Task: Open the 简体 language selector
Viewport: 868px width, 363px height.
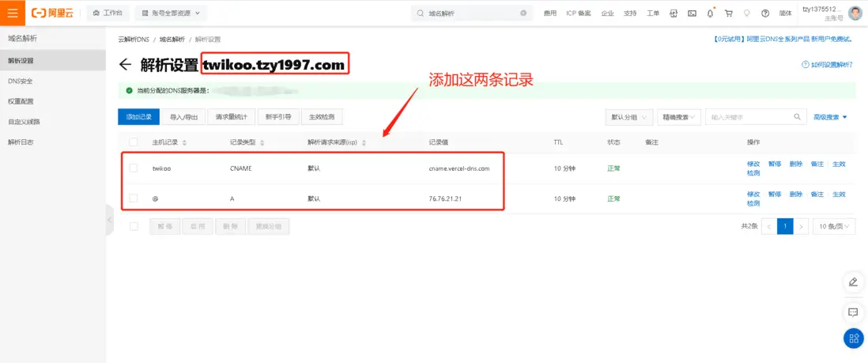Action: [x=785, y=13]
